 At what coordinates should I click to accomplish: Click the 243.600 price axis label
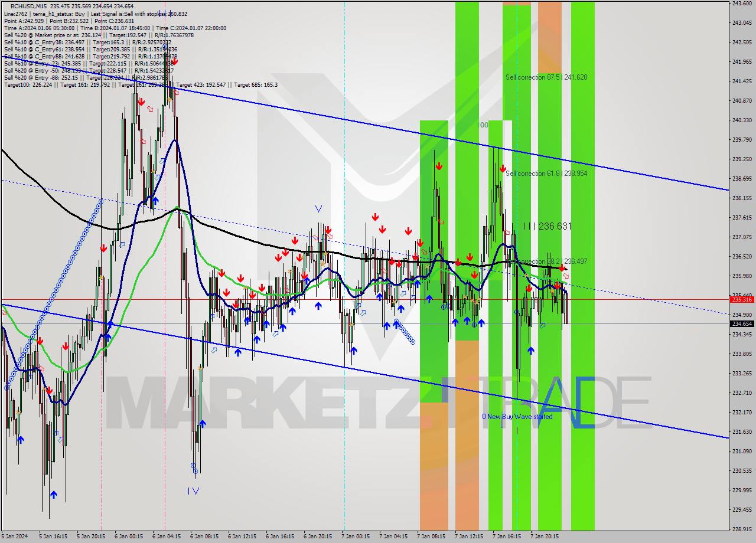(x=742, y=4)
